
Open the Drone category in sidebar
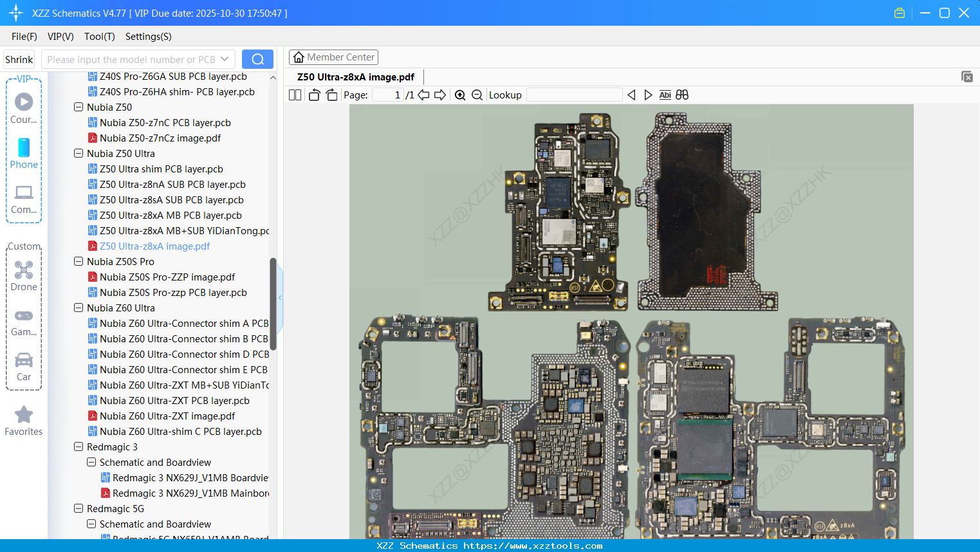(x=24, y=276)
